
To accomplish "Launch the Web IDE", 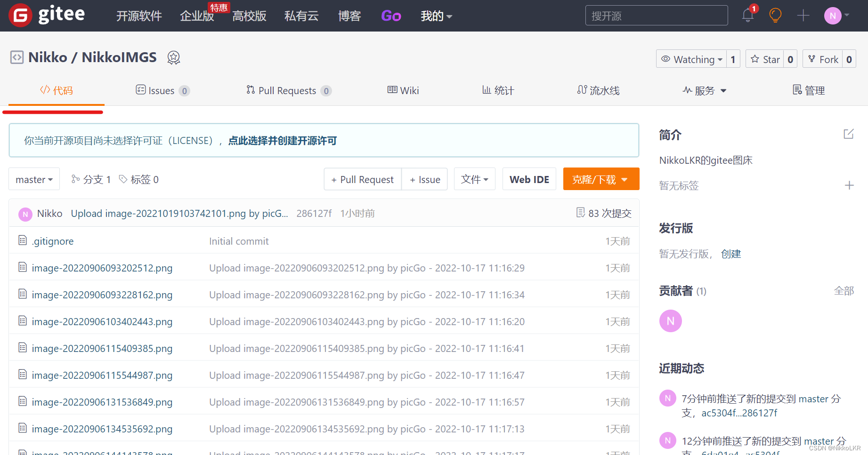I will [x=529, y=179].
